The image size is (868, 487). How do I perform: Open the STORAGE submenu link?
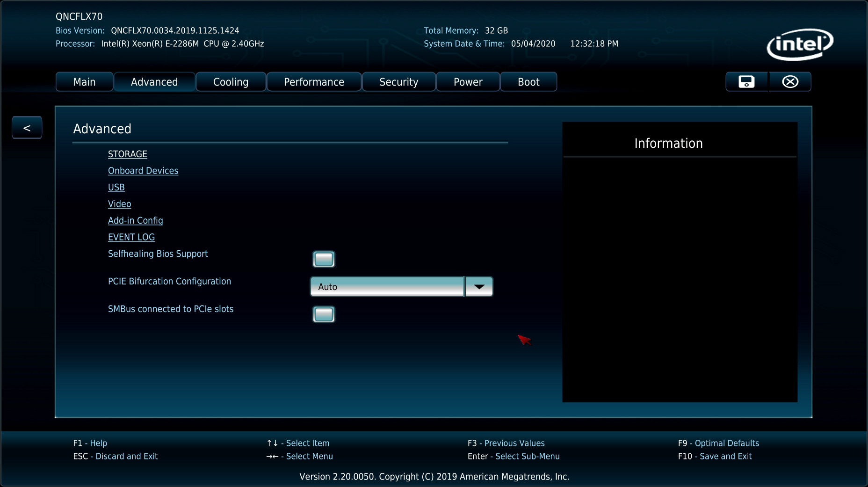(127, 154)
